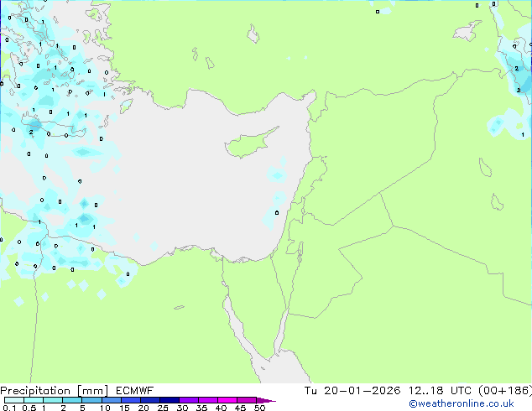Click the ECMWF model label
Screen dimensions: 532x411
[135, 391]
